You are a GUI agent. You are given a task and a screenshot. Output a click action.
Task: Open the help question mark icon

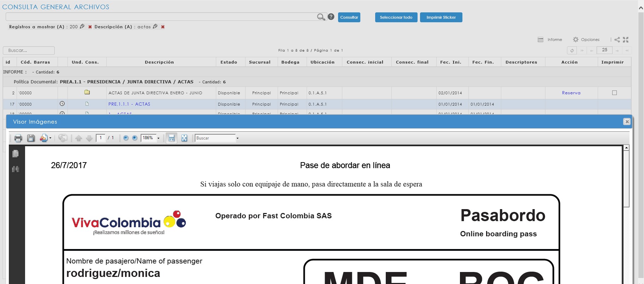331,17
